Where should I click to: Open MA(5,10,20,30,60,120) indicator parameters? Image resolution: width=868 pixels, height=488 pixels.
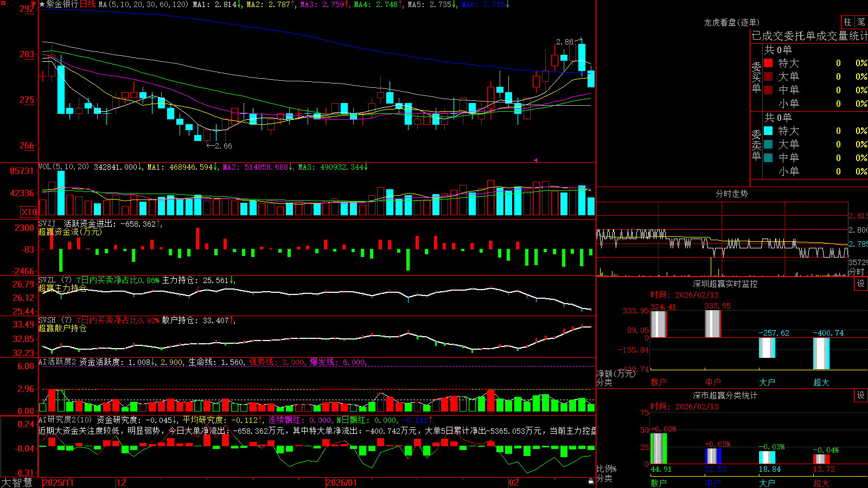coord(143,4)
